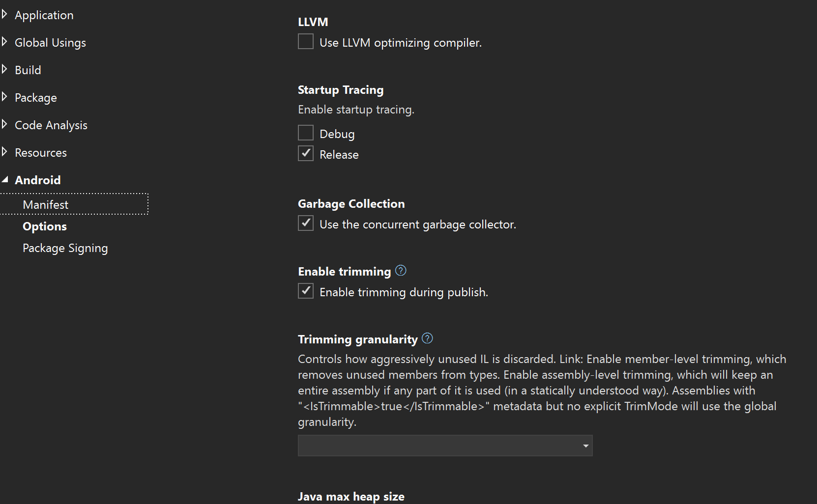The width and height of the screenshot is (817, 504).
Task: Open the Application category label
Action: tap(44, 15)
